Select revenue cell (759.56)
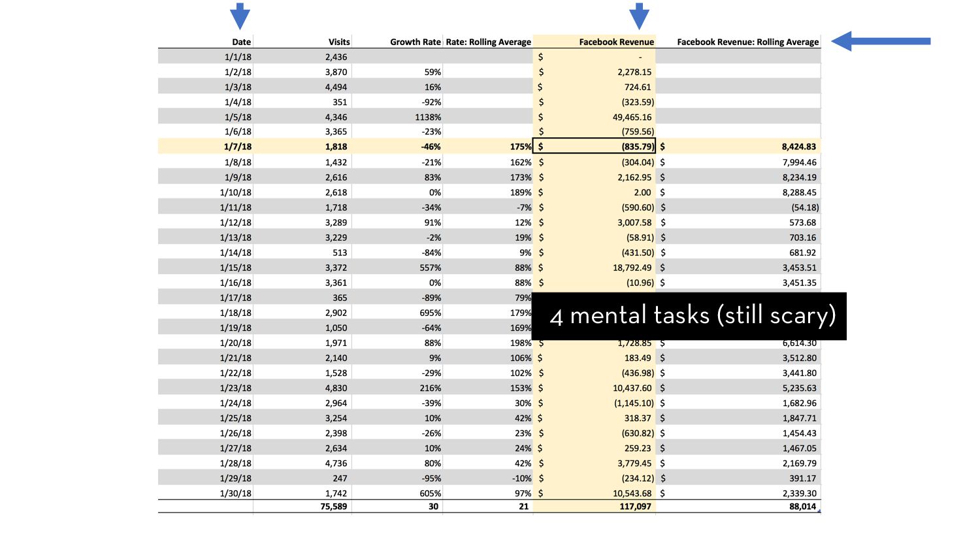The width and height of the screenshot is (980, 551). pyautogui.click(x=638, y=131)
